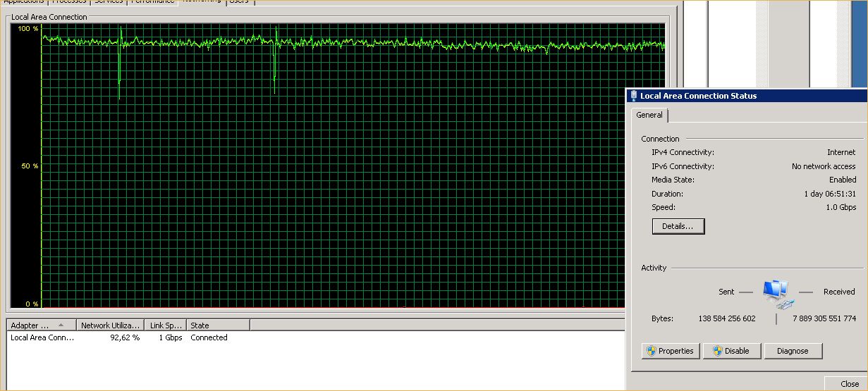Sort by Link Speed column
The image size is (868, 391).
(166, 325)
